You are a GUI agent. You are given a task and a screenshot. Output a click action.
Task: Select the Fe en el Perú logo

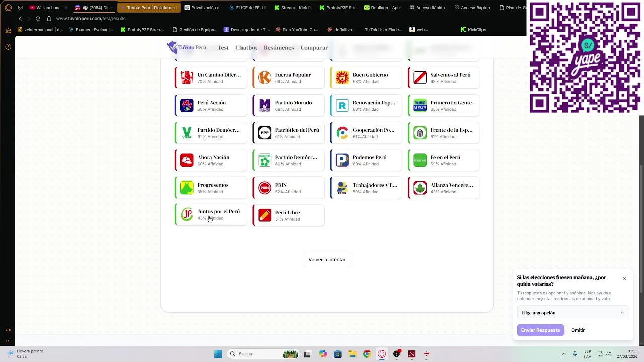click(420, 160)
